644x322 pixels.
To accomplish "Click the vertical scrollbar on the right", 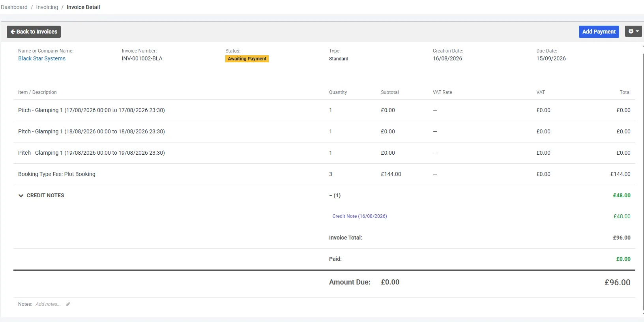I will 643,182.
